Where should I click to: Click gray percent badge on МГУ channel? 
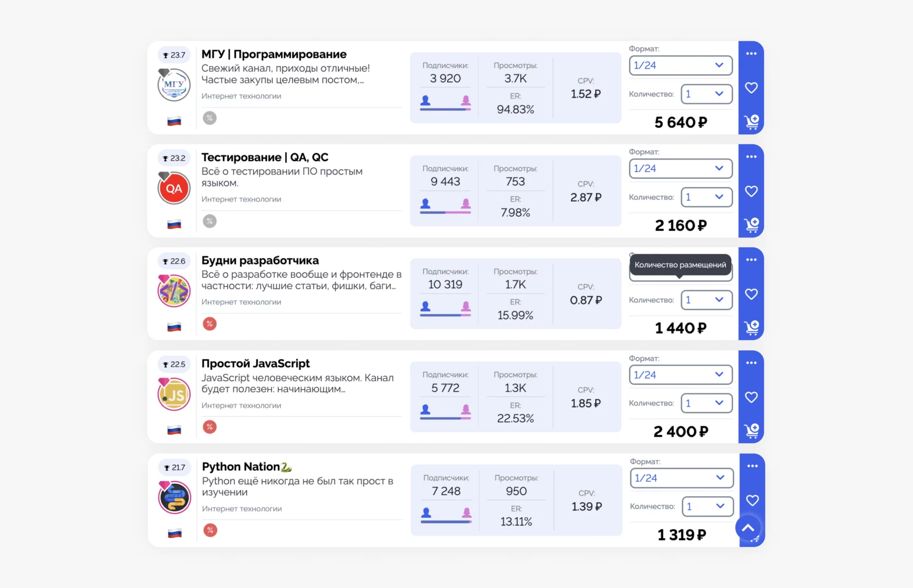(210, 118)
